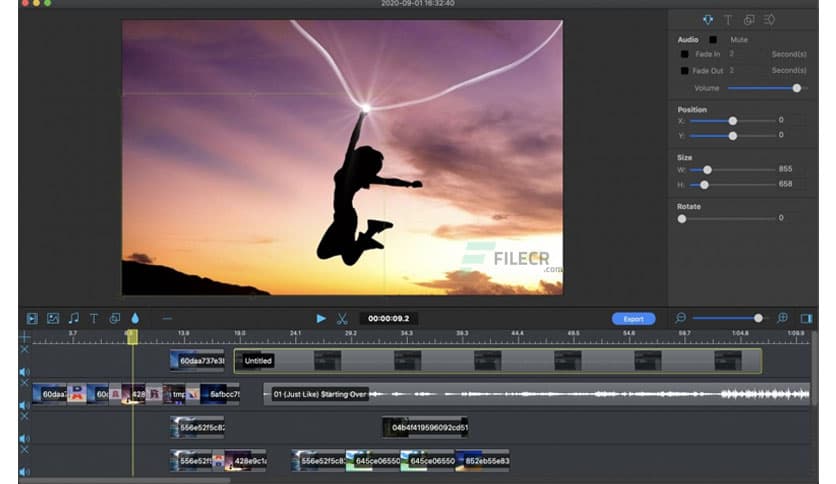
Task: Select the 04b4f419596092cd51 clip
Action: tap(425, 427)
